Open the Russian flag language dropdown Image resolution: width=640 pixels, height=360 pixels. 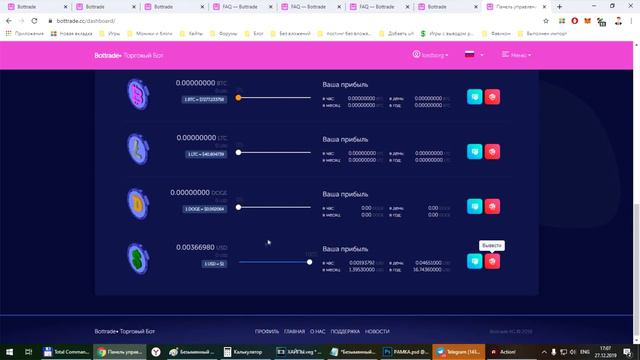pyautogui.click(x=473, y=54)
